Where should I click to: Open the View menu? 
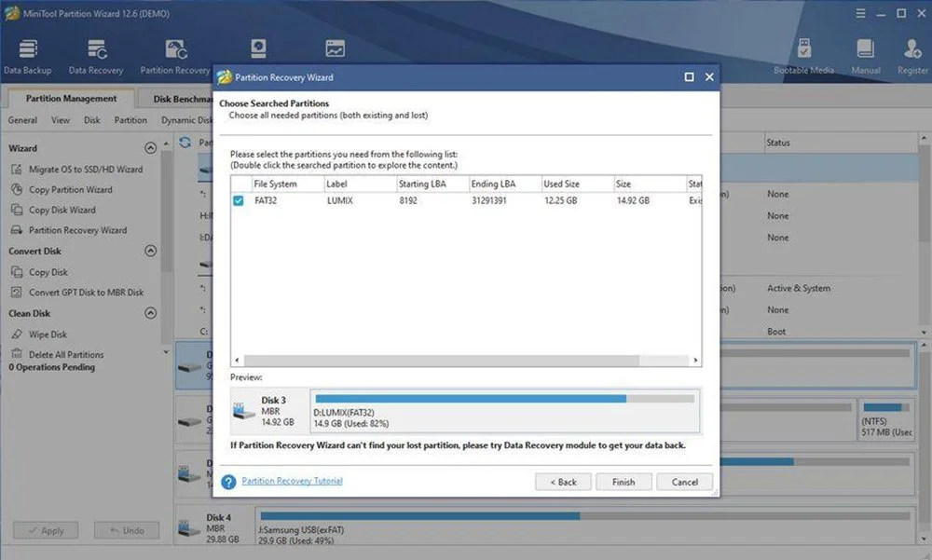[x=60, y=120]
